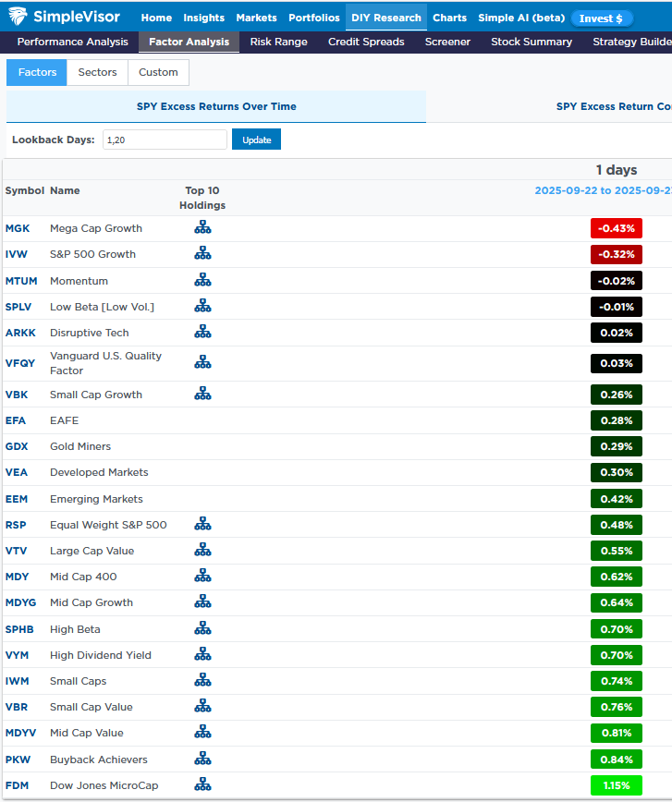Open the GDX symbol link
The width and height of the screenshot is (672, 802).
[17, 446]
